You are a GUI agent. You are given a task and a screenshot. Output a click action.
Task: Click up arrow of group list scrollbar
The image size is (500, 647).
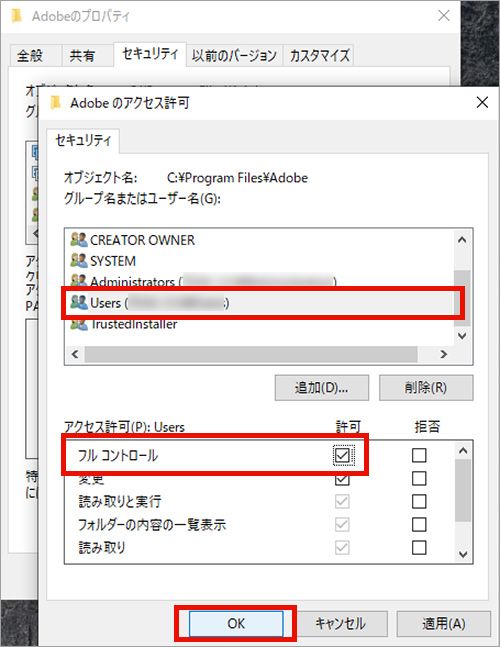coord(462,240)
